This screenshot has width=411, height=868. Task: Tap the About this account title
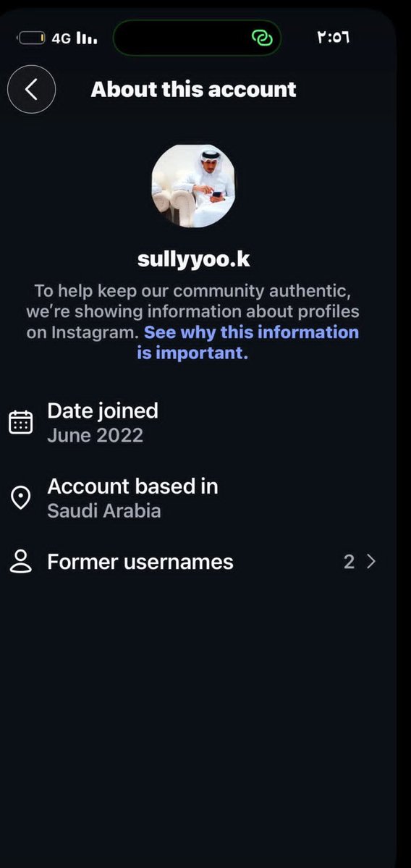(194, 89)
